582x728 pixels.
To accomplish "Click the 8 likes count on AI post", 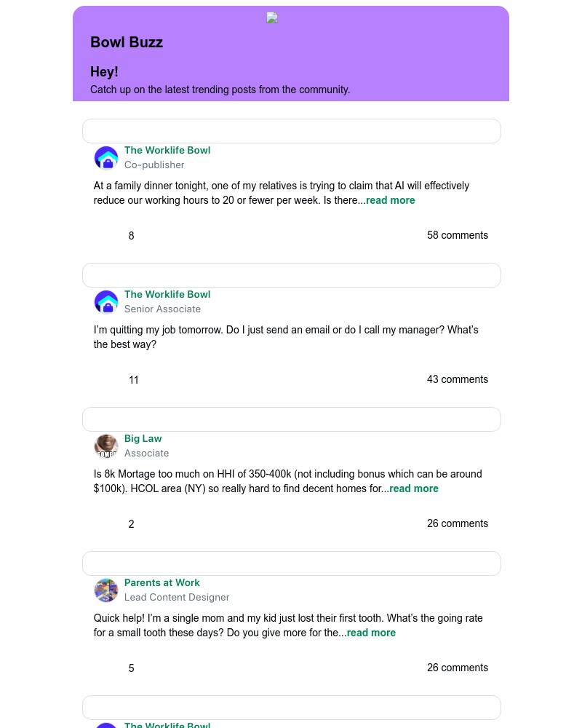I will tap(131, 236).
